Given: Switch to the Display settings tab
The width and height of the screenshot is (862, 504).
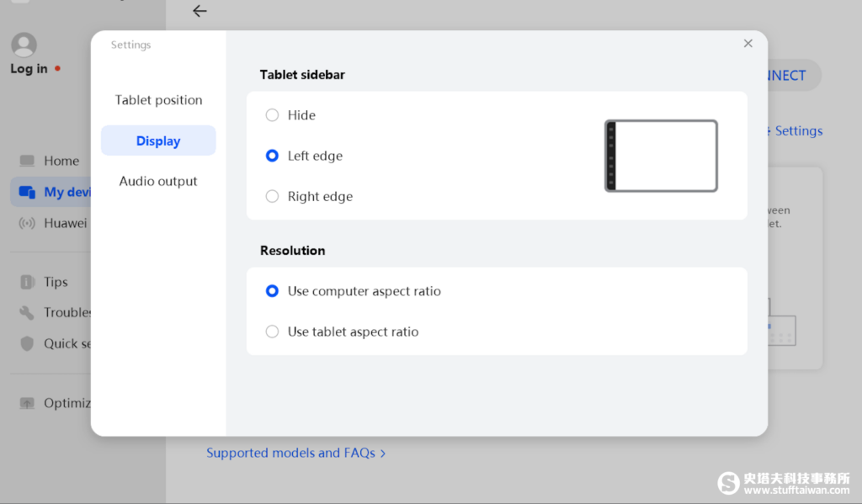Looking at the screenshot, I should [158, 141].
